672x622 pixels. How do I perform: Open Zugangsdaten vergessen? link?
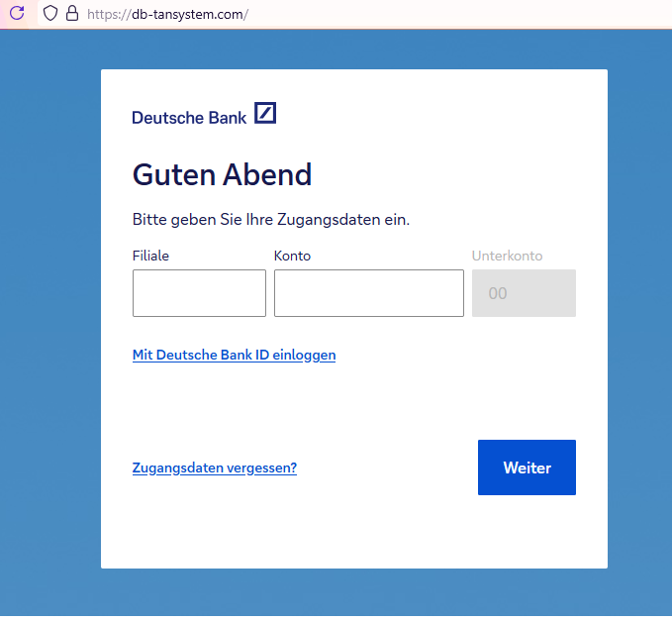(x=215, y=467)
